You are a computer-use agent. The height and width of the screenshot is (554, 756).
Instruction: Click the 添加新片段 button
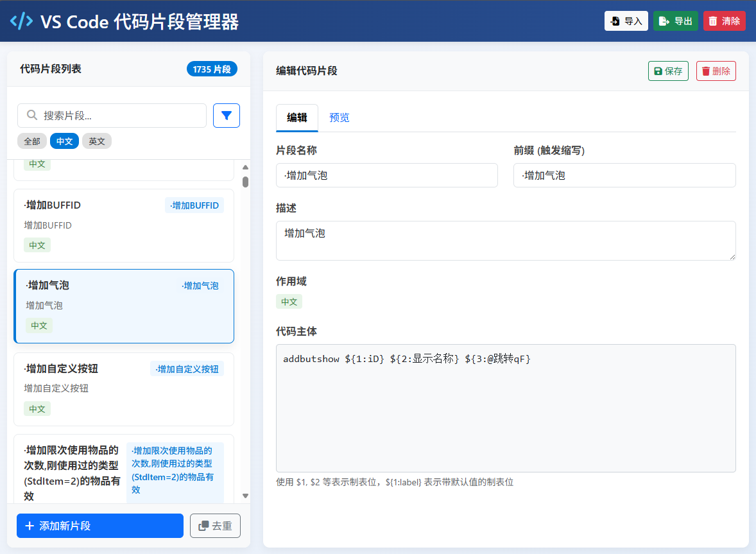100,526
